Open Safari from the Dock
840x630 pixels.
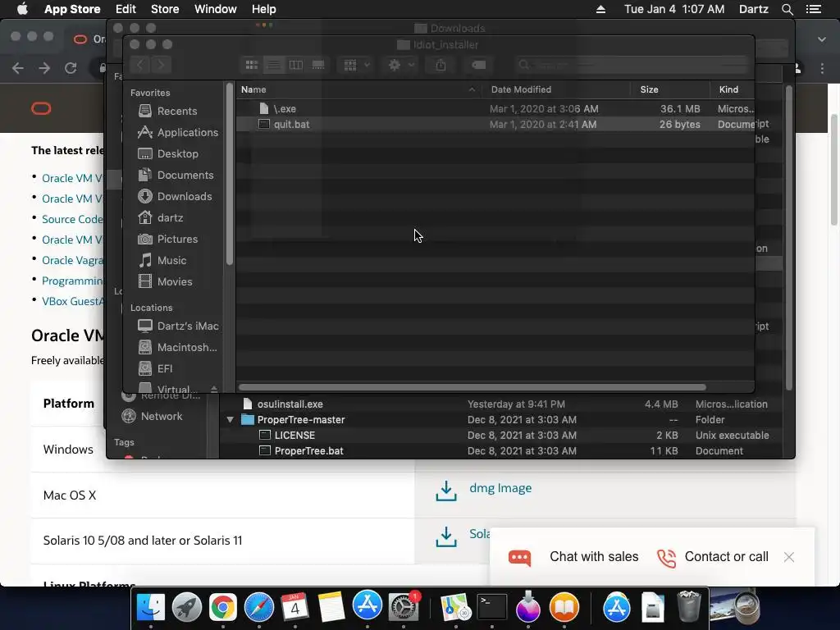point(258,607)
